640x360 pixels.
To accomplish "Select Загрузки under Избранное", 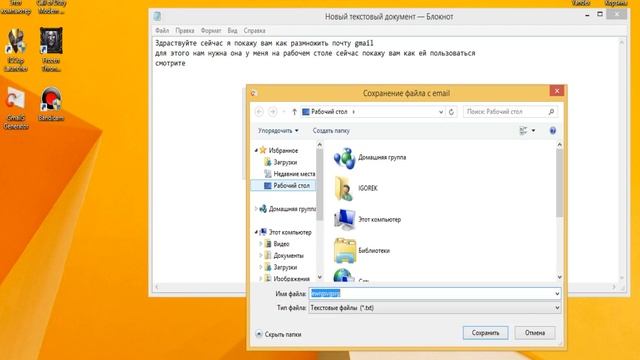I will coord(280,162).
